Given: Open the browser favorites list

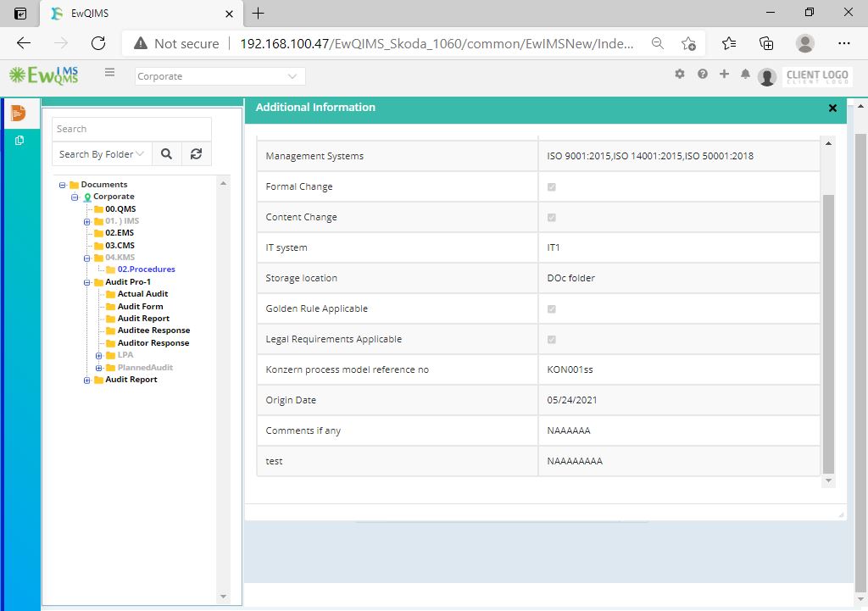Looking at the screenshot, I should coord(729,43).
